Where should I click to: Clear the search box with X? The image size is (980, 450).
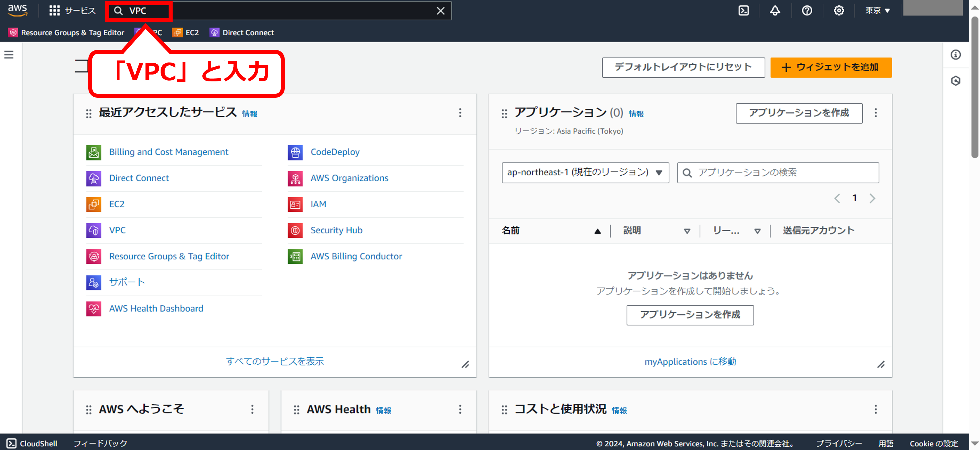point(440,11)
